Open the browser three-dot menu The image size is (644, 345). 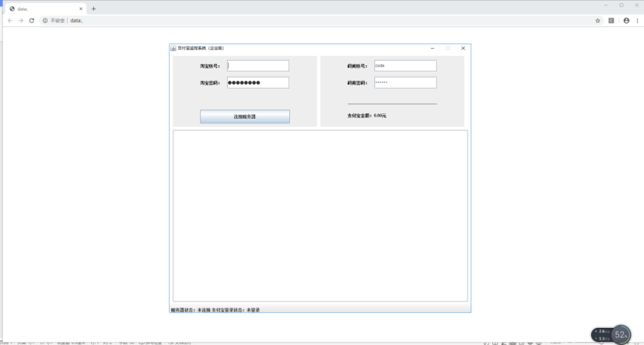638,20
